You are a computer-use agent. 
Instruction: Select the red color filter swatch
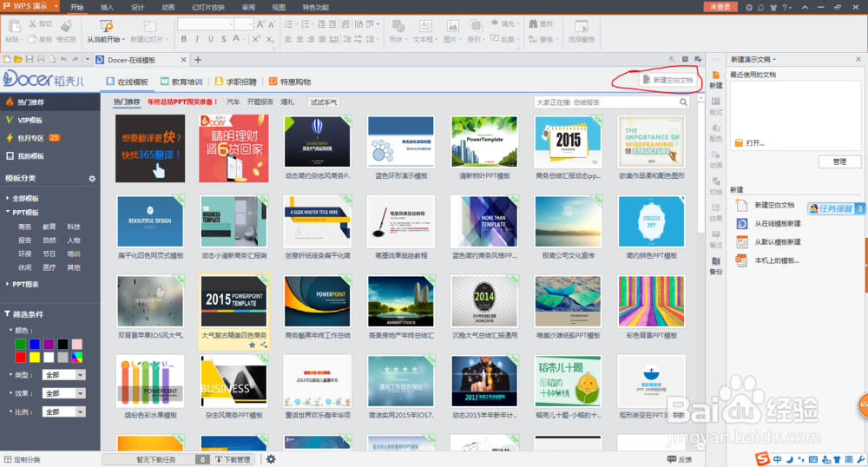[21, 358]
